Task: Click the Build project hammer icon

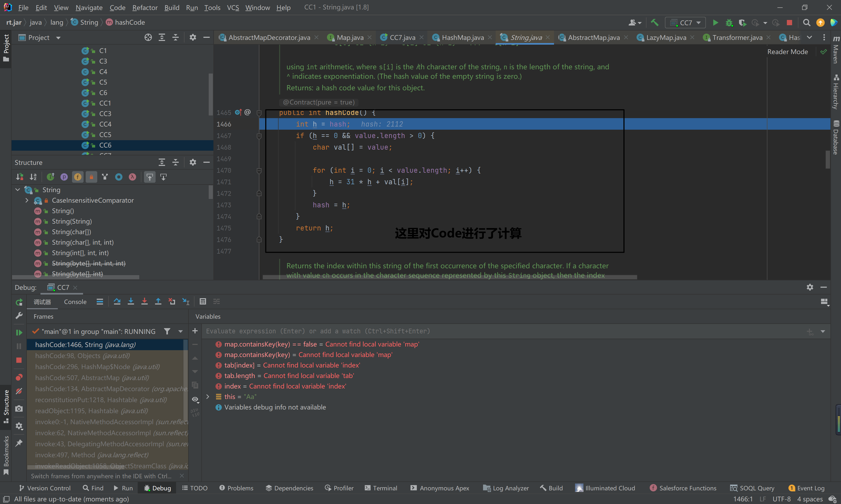Action: point(654,22)
